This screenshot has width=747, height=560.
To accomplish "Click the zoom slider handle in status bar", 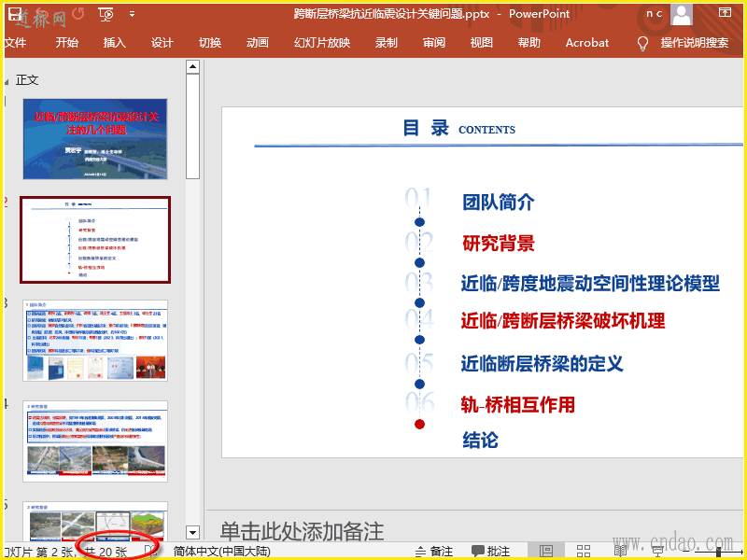I will pyautogui.click(x=718, y=552).
